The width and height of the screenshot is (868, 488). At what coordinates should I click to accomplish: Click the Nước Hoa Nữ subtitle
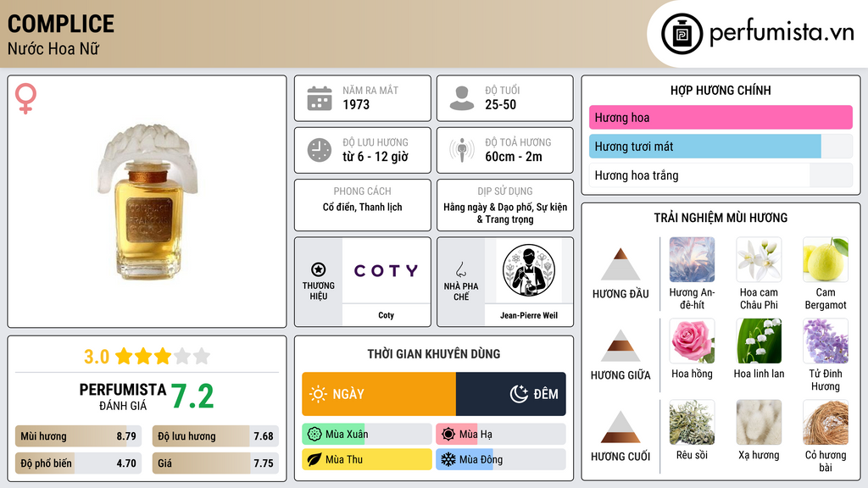[x=53, y=49]
